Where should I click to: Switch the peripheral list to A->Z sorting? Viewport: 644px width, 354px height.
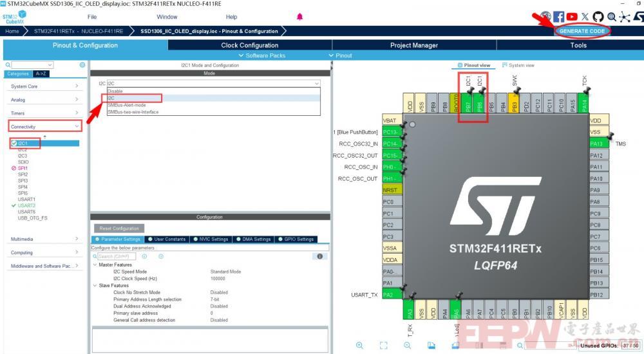(x=41, y=74)
